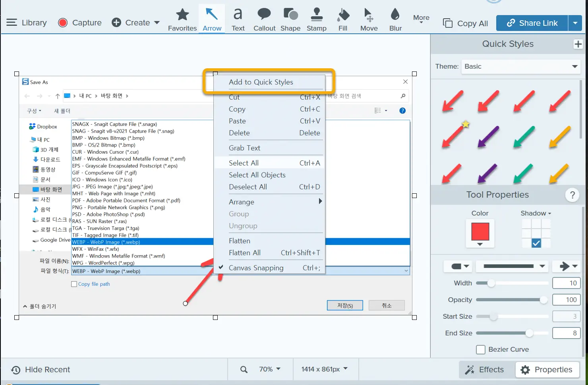588x385 pixels.
Task: Click Copy All button
Action: (x=465, y=23)
